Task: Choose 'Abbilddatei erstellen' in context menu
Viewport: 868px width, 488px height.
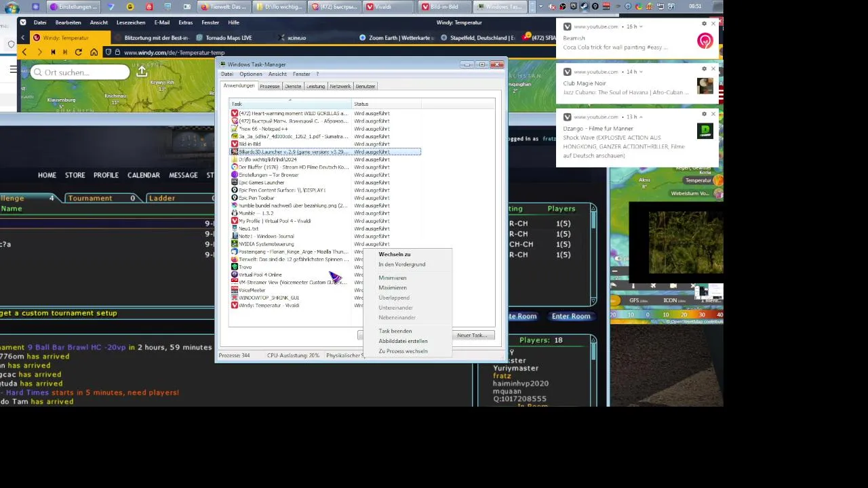Action: 407,341
